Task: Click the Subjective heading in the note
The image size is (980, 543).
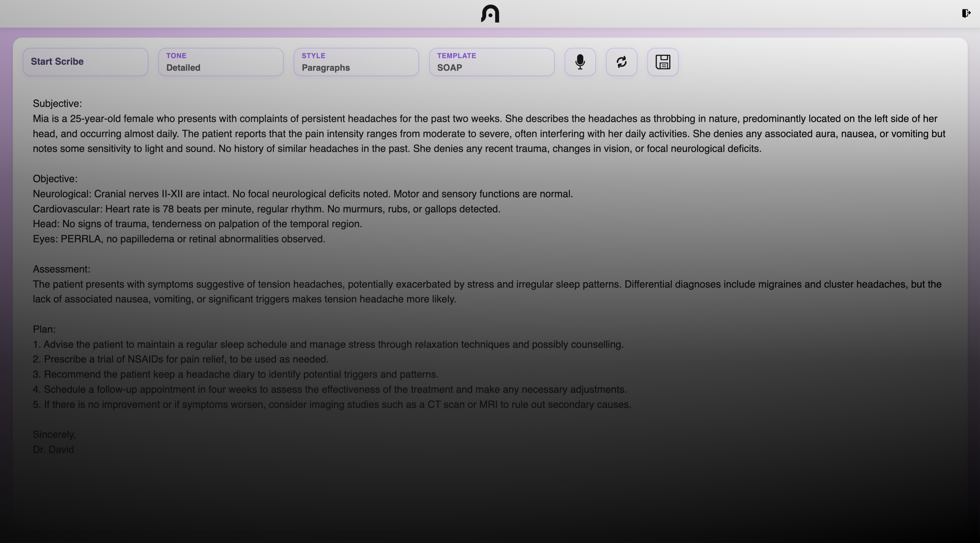Action: [x=57, y=103]
